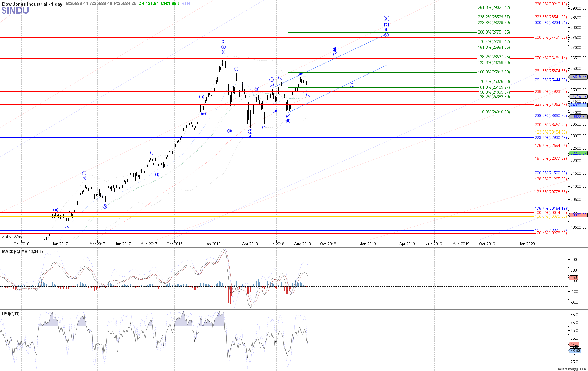The image size is (588, 371).
Task: Select the 50.0%(24895.67) Fibonacci label
Action: (x=495, y=92)
